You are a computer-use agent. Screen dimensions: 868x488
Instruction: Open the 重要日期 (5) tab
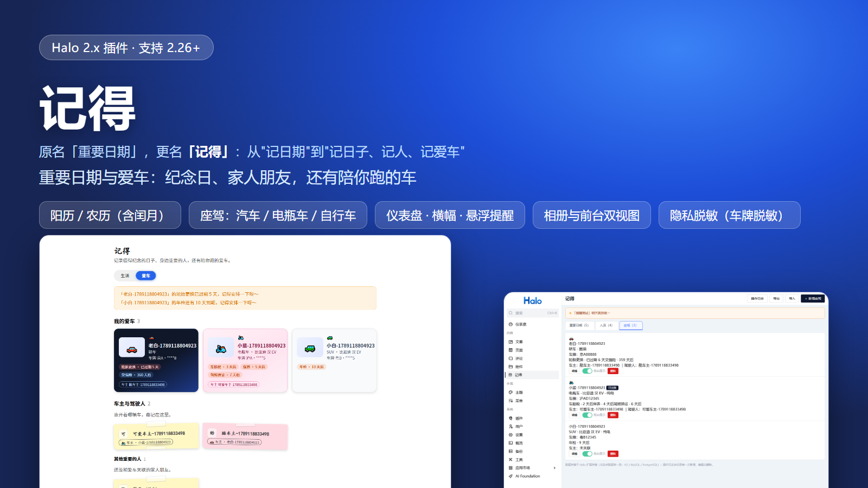(x=579, y=326)
